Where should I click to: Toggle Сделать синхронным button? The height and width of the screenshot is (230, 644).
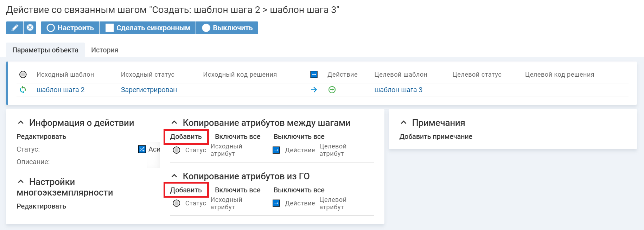coord(148,28)
